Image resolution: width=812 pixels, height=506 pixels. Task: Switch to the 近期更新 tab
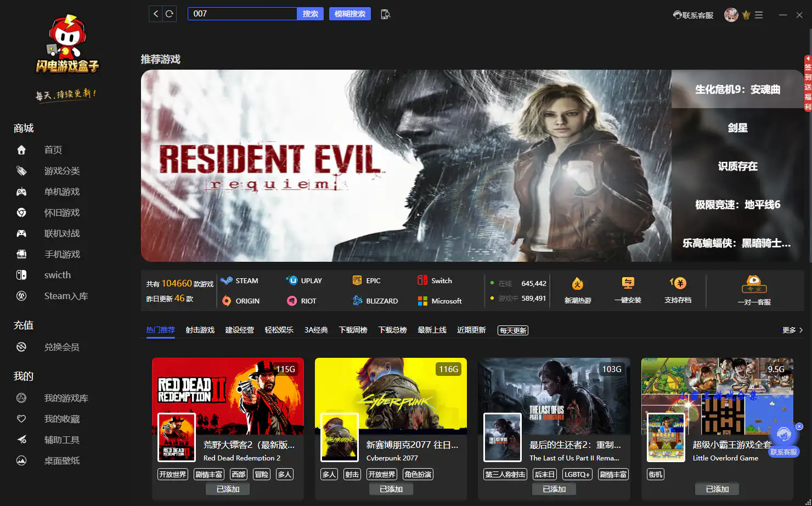(471, 330)
